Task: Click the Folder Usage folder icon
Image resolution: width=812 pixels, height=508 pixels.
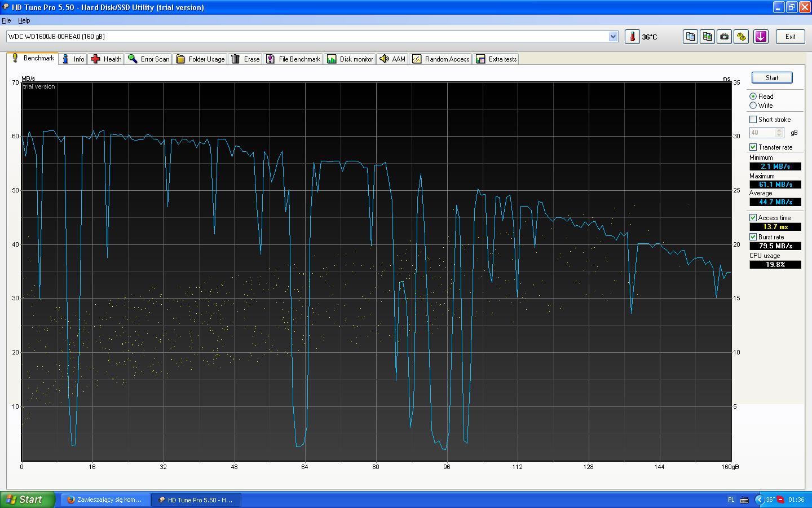Action: (180, 59)
